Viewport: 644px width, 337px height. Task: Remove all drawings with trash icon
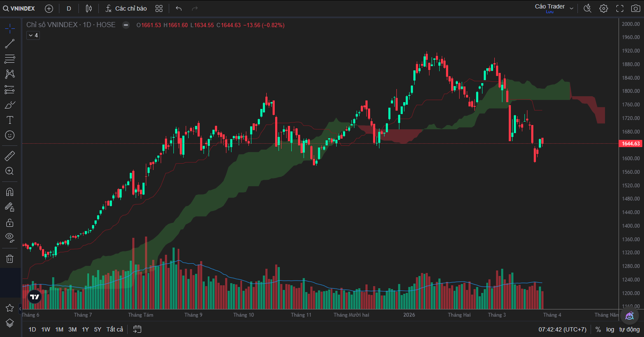[x=10, y=259]
